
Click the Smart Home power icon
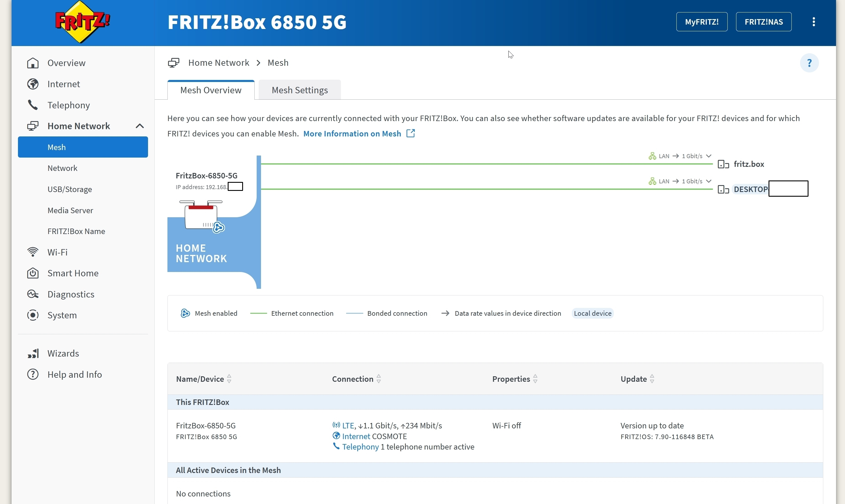(33, 273)
